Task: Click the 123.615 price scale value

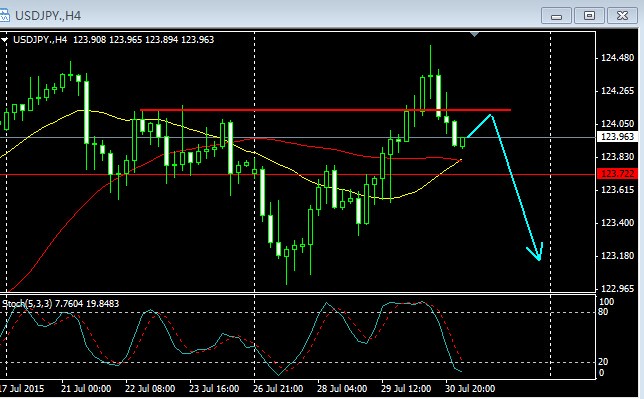Action: click(x=617, y=189)
